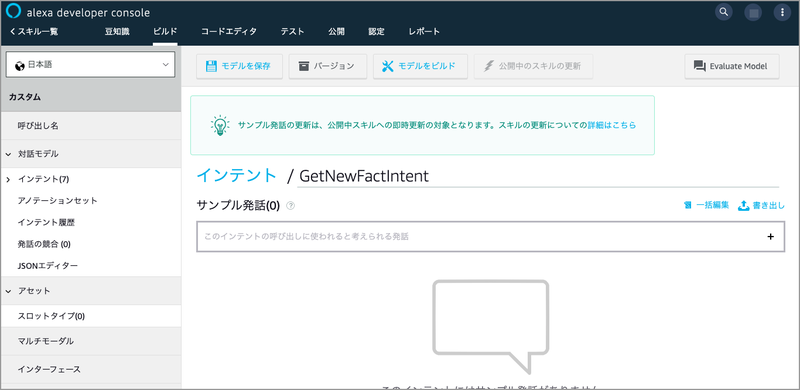Open the テスト tab

292,32
